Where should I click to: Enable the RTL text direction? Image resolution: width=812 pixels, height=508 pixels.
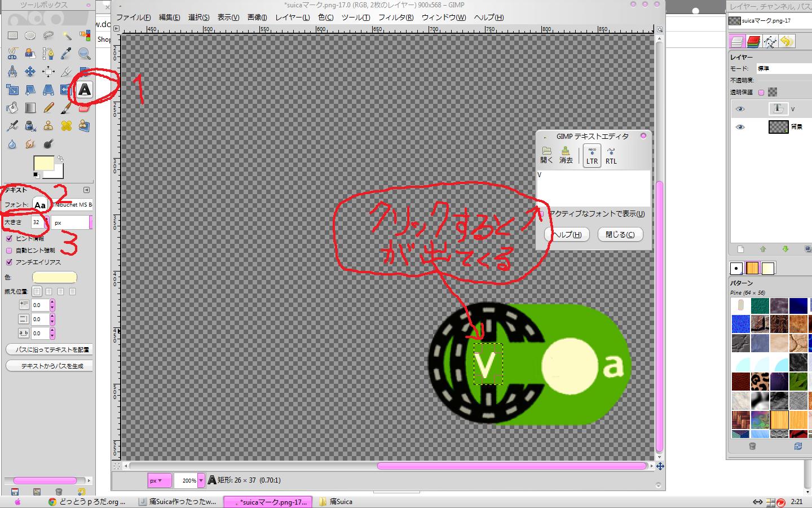pyautogui.click(x=611, y=155)
